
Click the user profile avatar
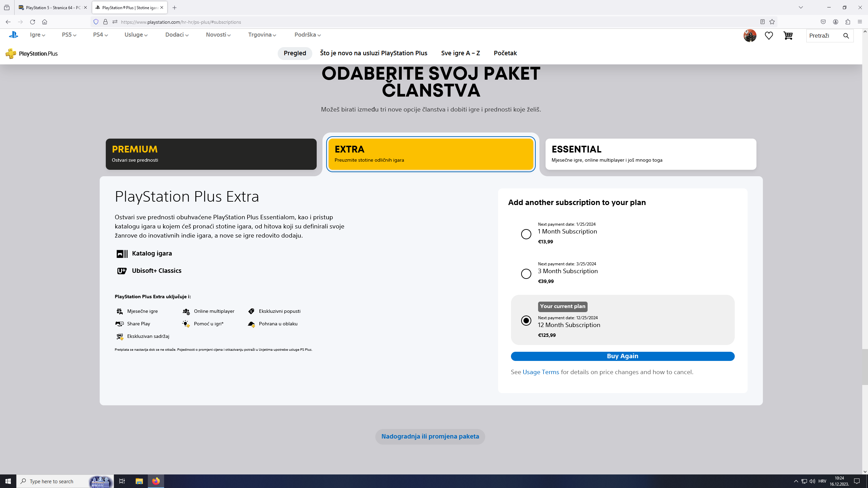[750, 36]
